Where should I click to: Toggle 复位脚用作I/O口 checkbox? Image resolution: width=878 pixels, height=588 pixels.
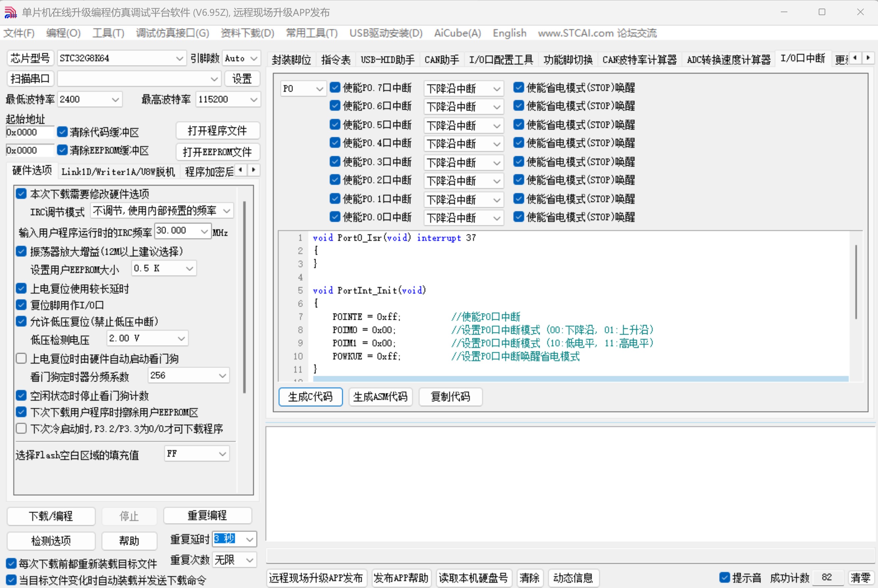click(21, 305)
